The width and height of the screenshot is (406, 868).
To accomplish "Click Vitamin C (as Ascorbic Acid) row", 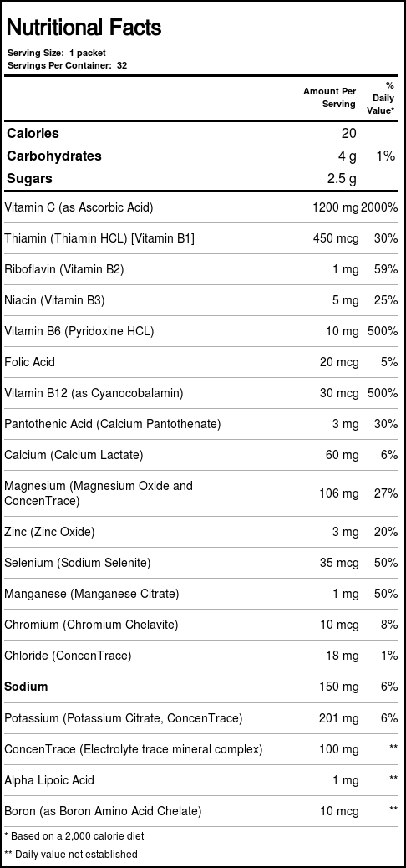I will click(203, 207).
